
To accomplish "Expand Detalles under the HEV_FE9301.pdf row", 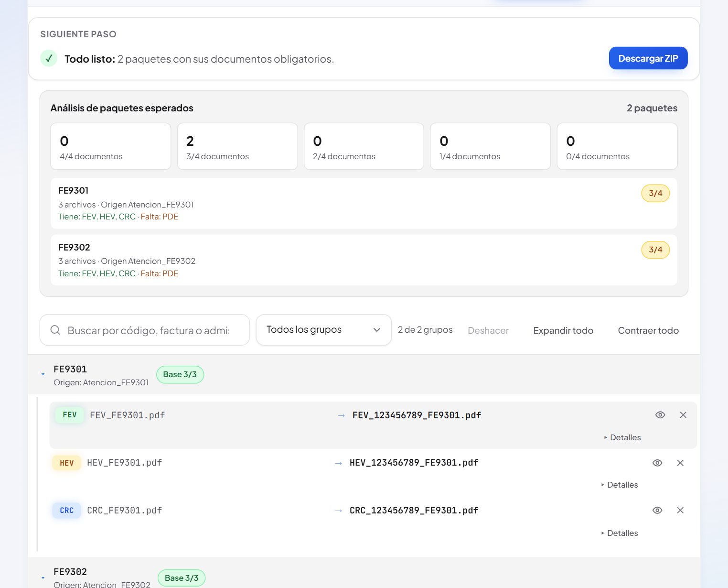I will pos(620,485).
